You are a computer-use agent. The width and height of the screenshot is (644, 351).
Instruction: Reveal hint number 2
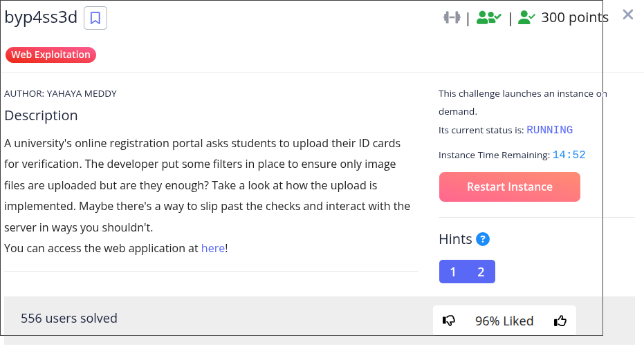click(481, 272)
